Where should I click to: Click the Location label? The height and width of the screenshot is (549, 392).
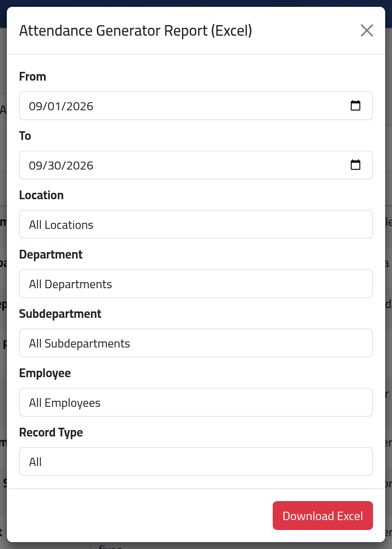tap(41, 195)
